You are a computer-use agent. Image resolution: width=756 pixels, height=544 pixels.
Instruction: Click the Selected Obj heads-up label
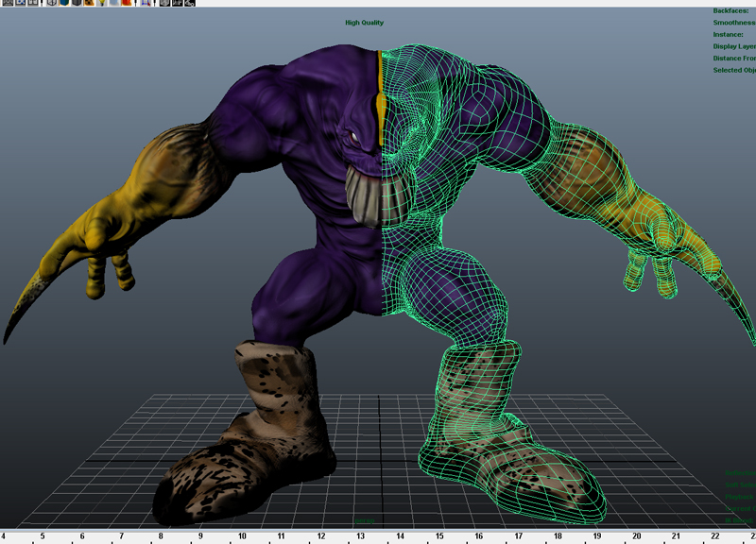click(734, 70)
